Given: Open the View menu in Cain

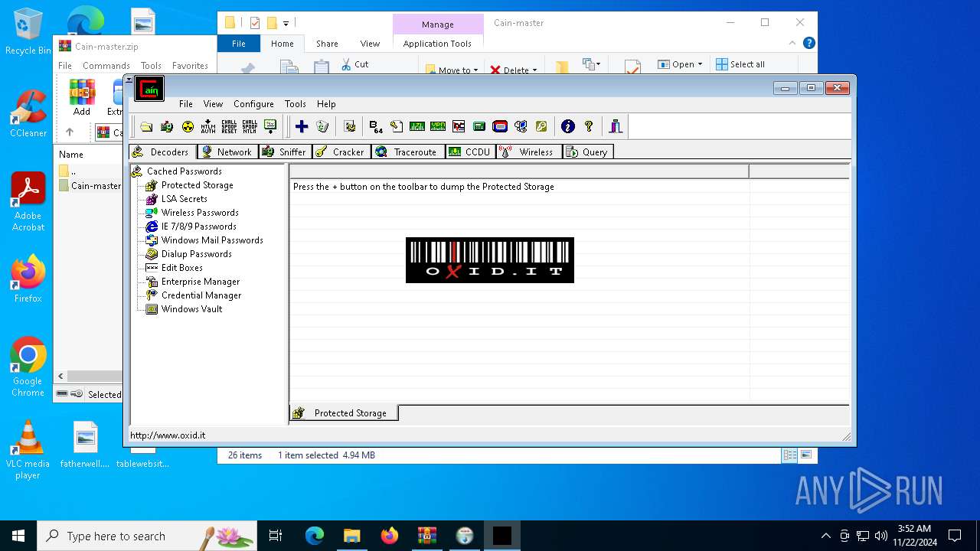Looking at the screenshot, I should [x=213, y=104].
